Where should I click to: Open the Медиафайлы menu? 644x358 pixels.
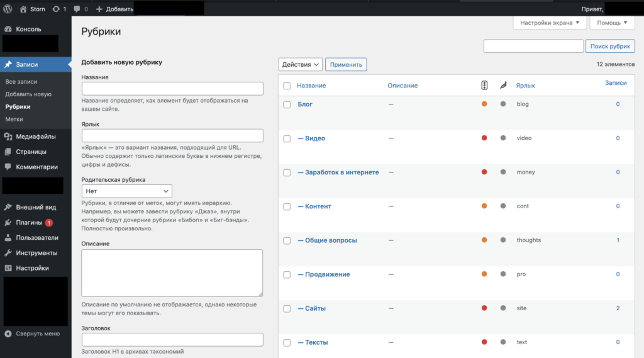click(36, 137)
